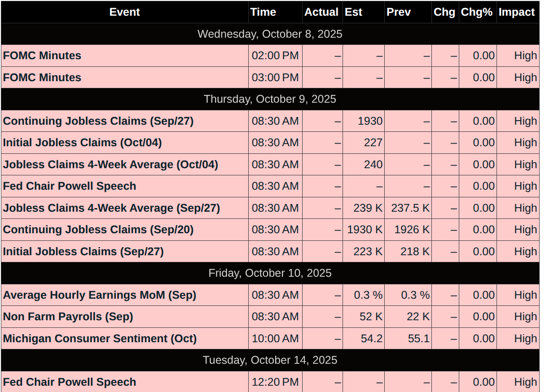Click the 237.5 K previous value cell

point(410,208)
